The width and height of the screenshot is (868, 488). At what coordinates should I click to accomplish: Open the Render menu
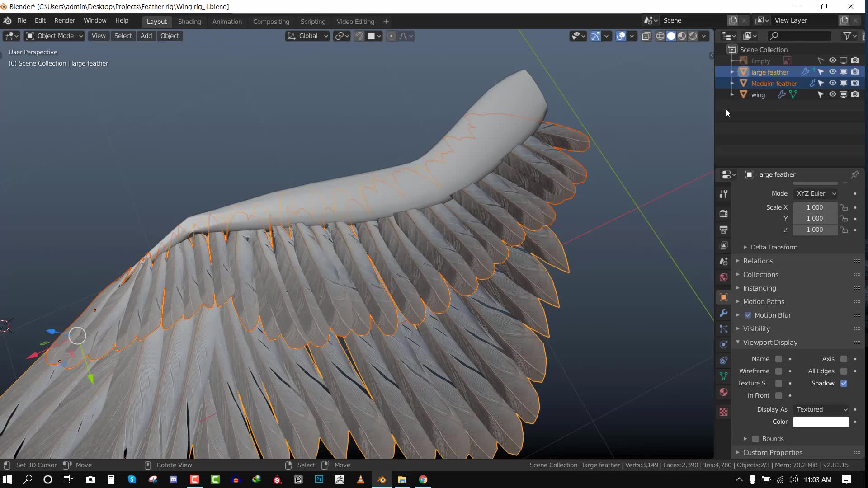pyautogui.click(x=64, y=20)
